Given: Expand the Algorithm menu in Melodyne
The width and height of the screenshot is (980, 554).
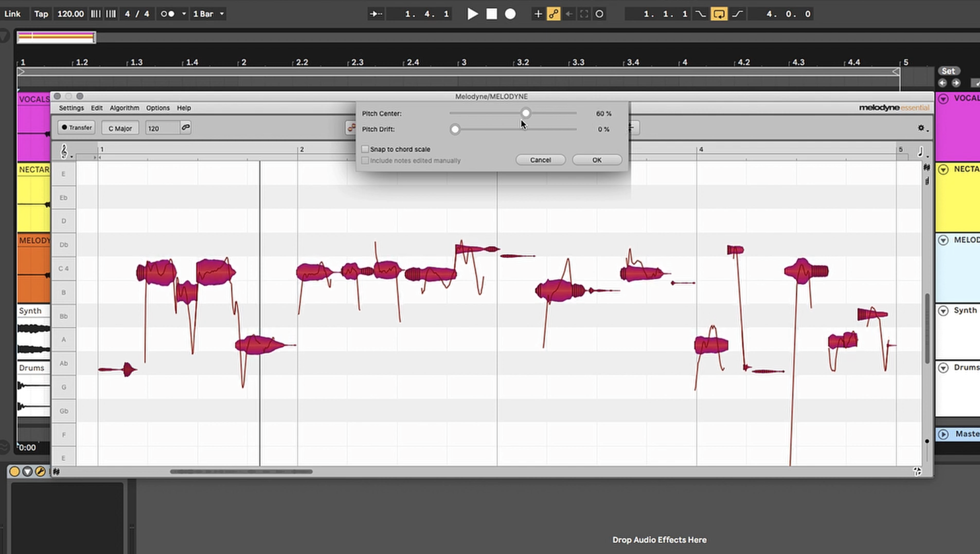Looking at the screenshot, I should pos(124,108).
